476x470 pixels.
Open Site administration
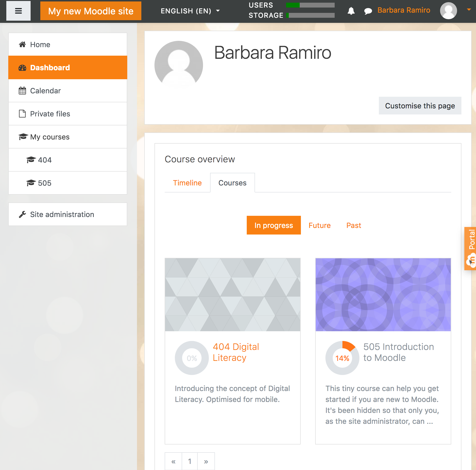pyautogui.click(x=68, y=214)
